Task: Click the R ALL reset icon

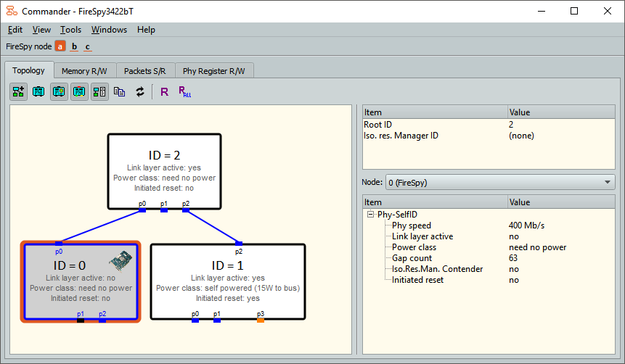Action: pyautogui.click(x=184, y=92)
